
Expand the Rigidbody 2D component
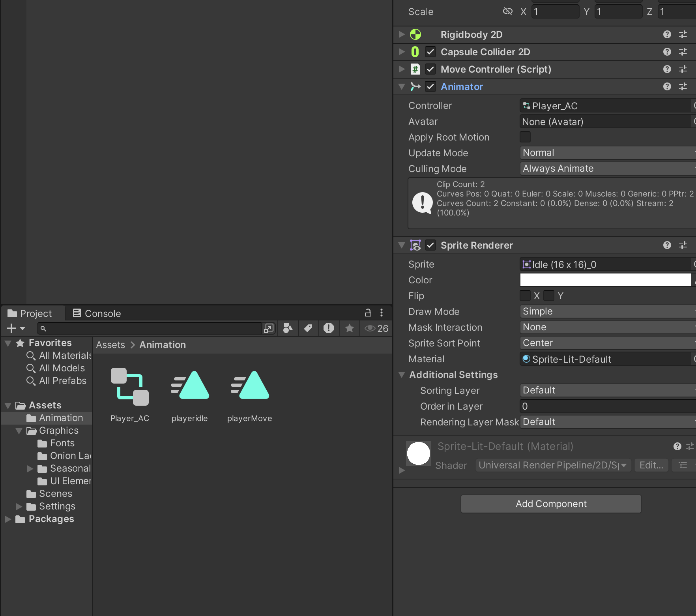[x=402, y=34]
